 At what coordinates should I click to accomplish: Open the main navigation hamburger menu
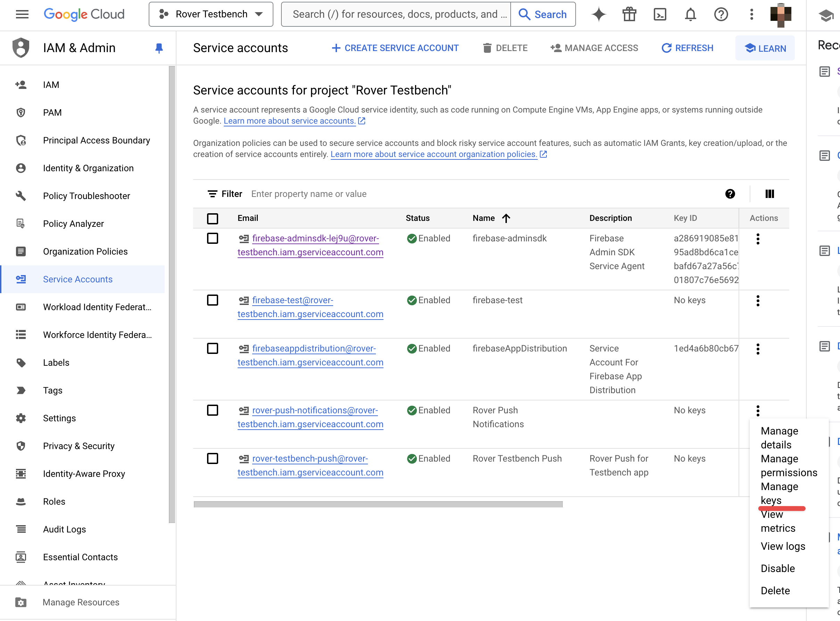click(22, 14)
